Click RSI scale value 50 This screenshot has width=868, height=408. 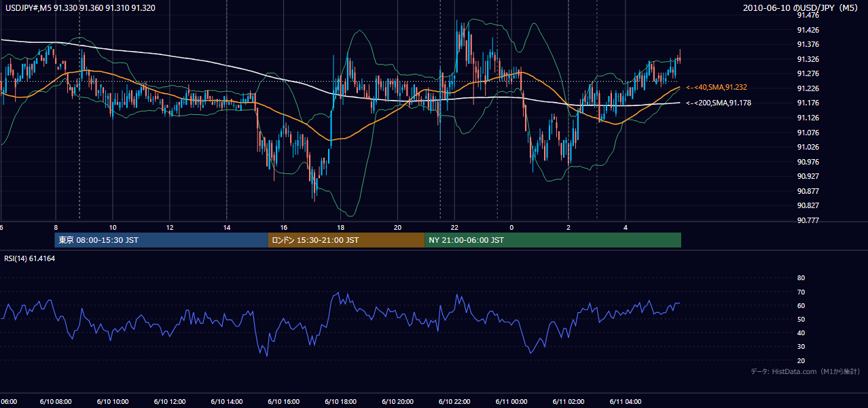[801, 319]
